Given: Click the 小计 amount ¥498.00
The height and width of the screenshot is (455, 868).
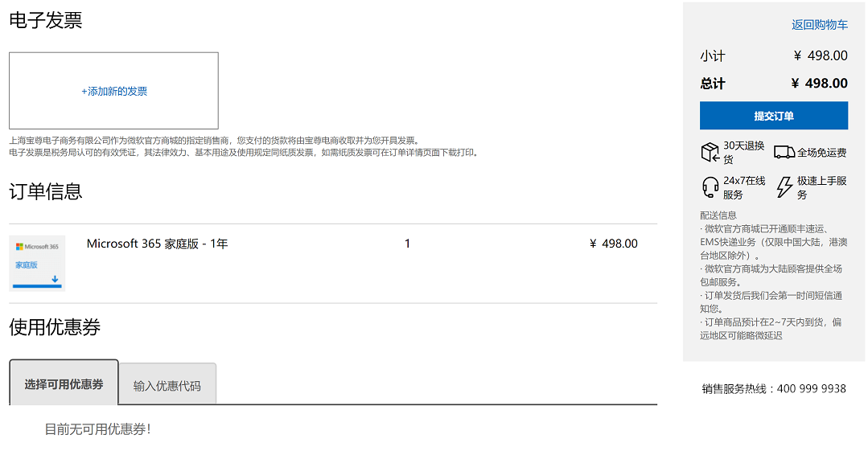Looking at the screenshot, I should 821,55.
